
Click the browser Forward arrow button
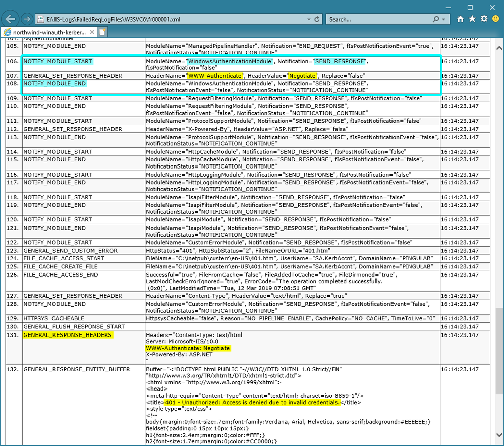27,19
